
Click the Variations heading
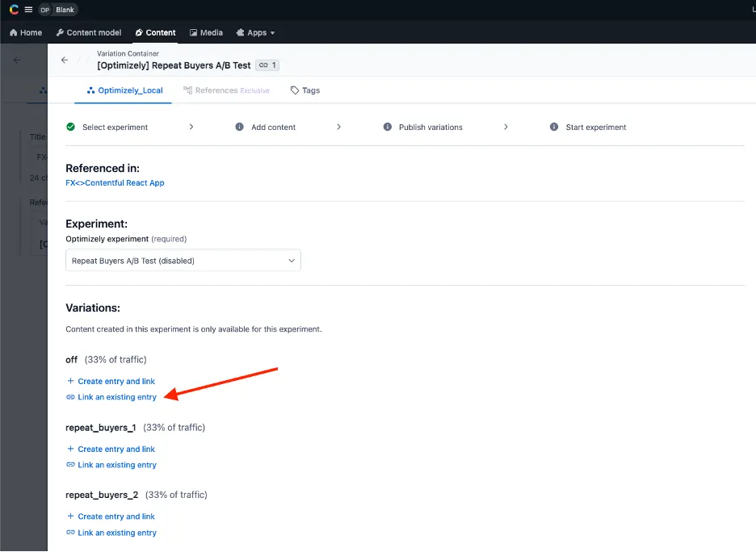click(93, 307)
